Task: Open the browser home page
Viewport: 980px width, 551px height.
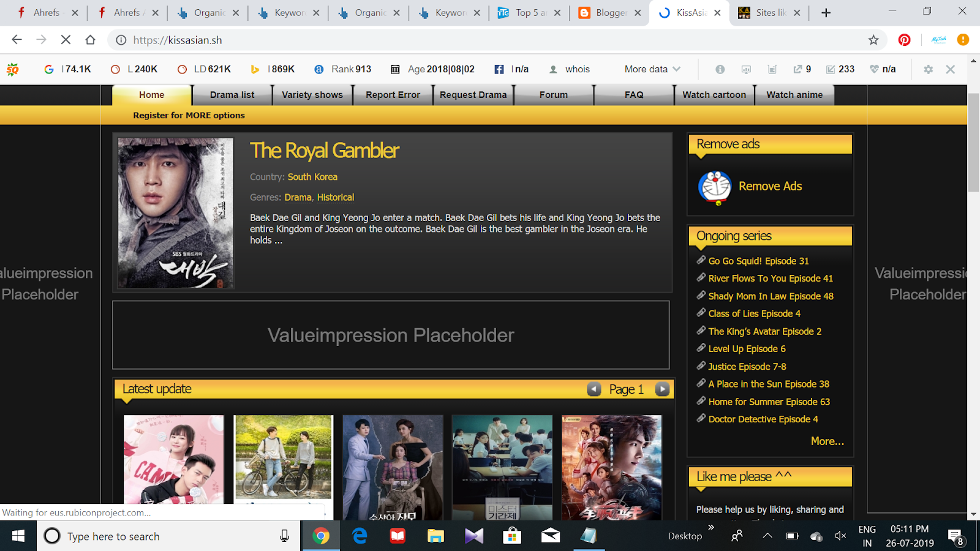Action: tap(90, 40)
